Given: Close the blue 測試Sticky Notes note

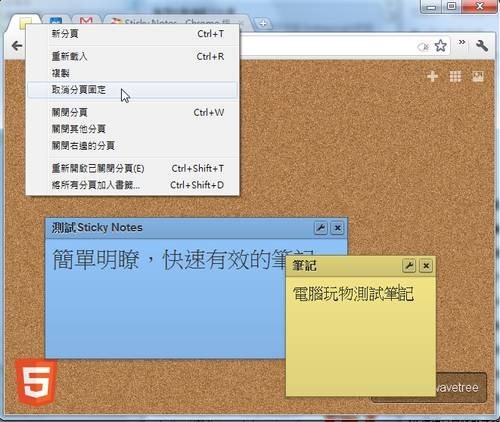Looking at the screenshot, I should tap(337, 228).
